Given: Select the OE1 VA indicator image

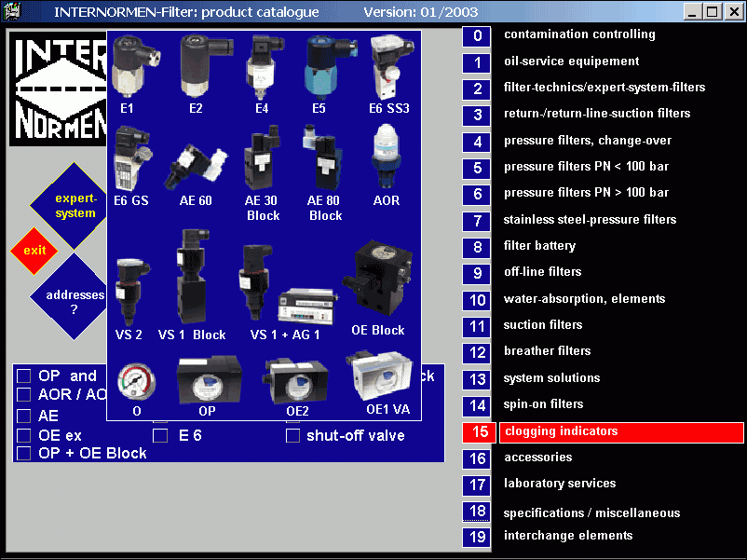Looking at the screenshot, I should (379, 377).
